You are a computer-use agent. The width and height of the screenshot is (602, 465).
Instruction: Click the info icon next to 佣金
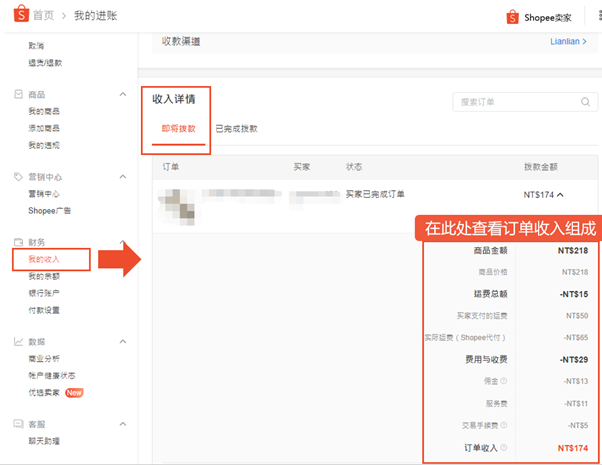coord(503,381)
